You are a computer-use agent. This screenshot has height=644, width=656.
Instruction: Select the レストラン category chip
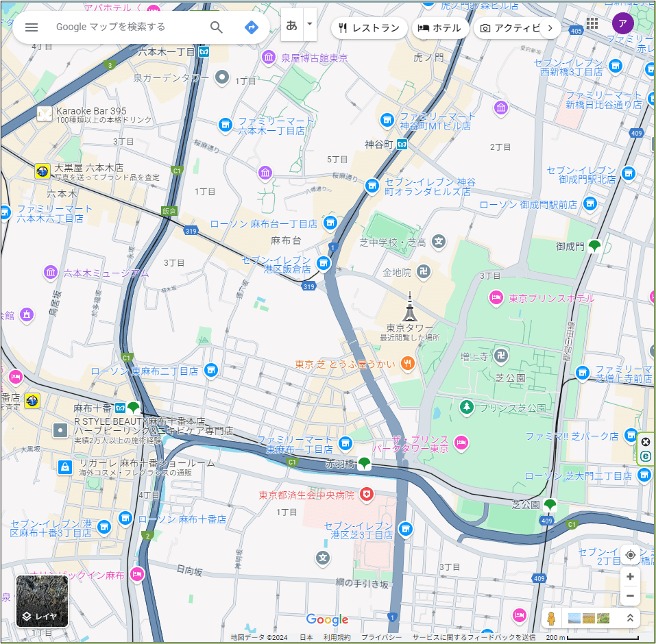click(x=369, y=28)
